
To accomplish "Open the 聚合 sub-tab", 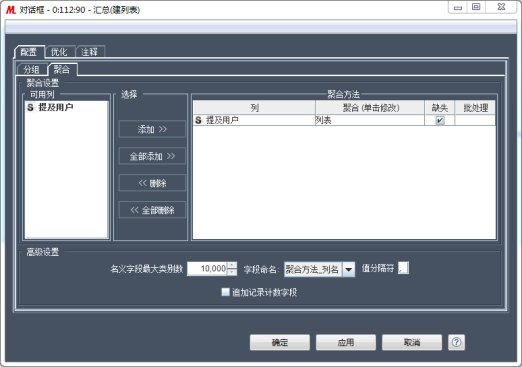I will 62,69.
